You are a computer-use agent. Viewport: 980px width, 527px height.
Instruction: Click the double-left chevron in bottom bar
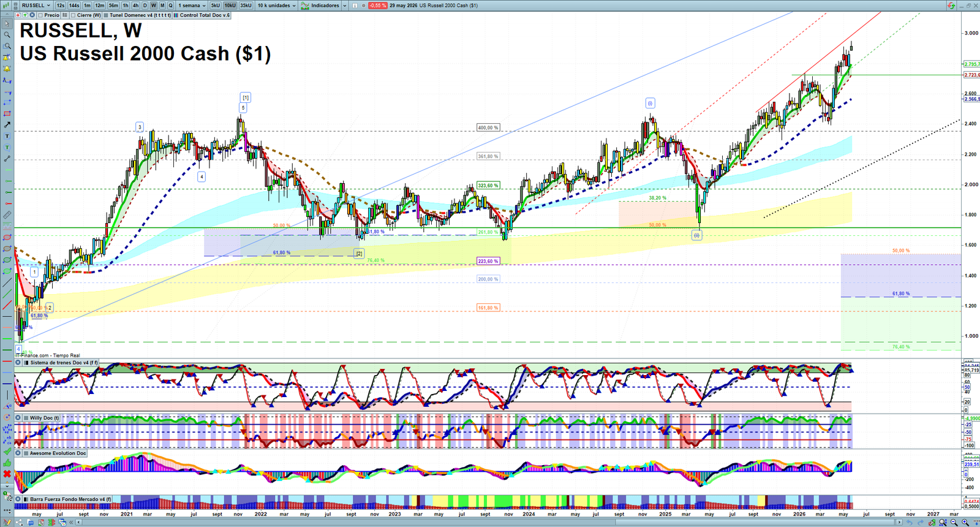tap(71, 522)
